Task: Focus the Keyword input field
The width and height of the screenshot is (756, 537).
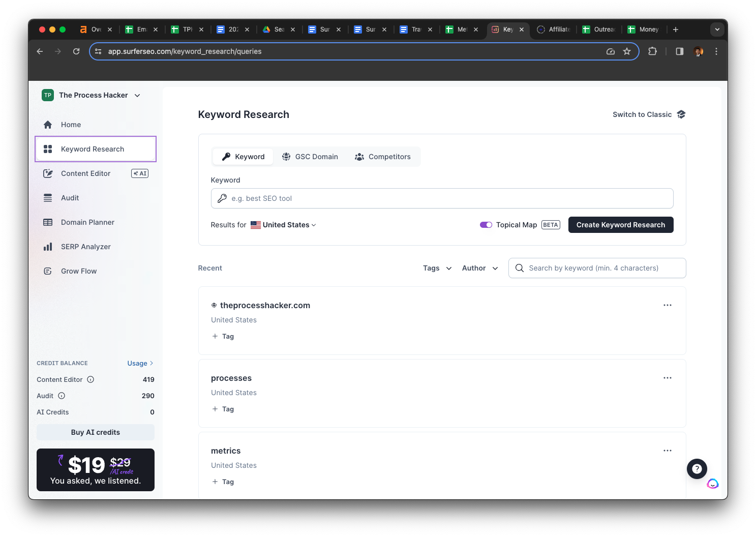Action: tap(442, 198)
